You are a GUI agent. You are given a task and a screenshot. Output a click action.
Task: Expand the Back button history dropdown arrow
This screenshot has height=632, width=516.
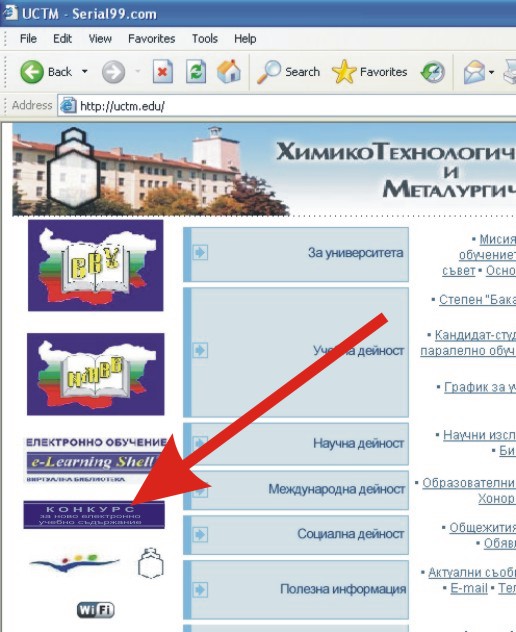[x=85, y=72]
